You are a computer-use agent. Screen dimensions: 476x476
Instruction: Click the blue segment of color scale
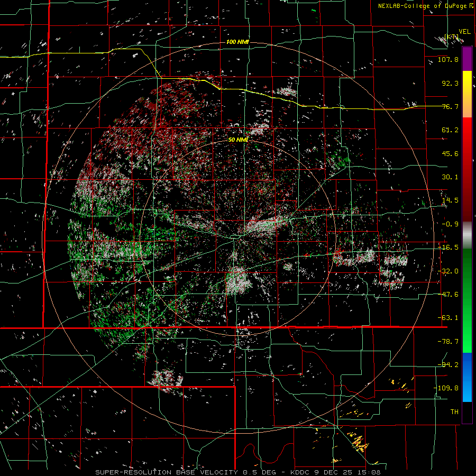pos(467,377)
